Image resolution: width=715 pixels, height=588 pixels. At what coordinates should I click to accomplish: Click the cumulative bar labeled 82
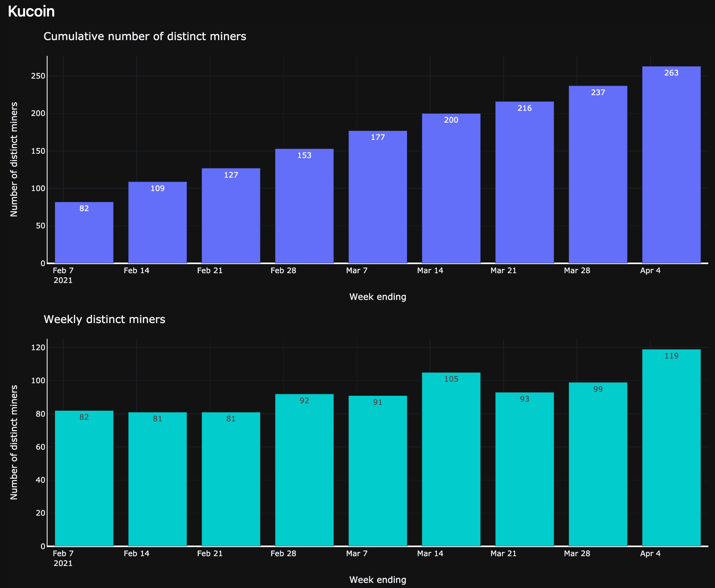84,233
